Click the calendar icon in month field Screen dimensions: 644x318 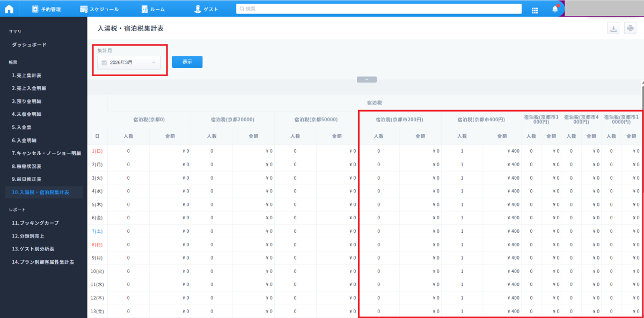[x=104, y=63]
